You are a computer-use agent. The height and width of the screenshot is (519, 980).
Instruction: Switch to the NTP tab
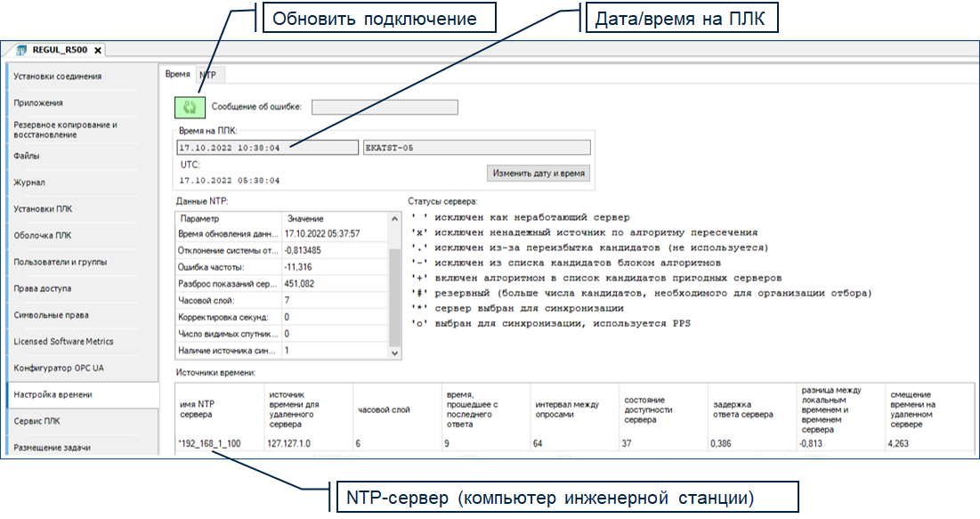207,75
